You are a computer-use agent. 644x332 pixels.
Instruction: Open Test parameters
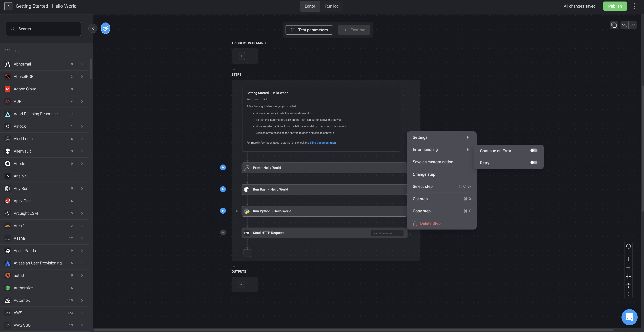309,30
